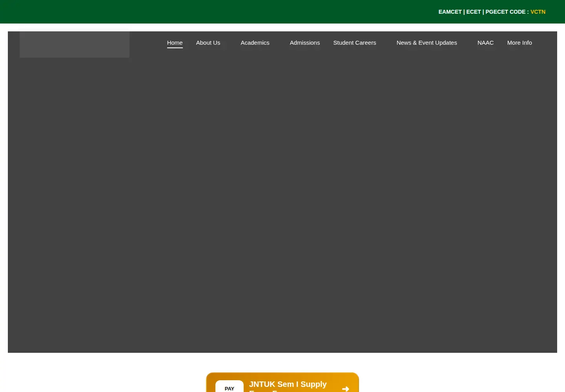This screenshot has width=565, height=392.
Task: Open the NAAC menu item
Action: [485, 43]
